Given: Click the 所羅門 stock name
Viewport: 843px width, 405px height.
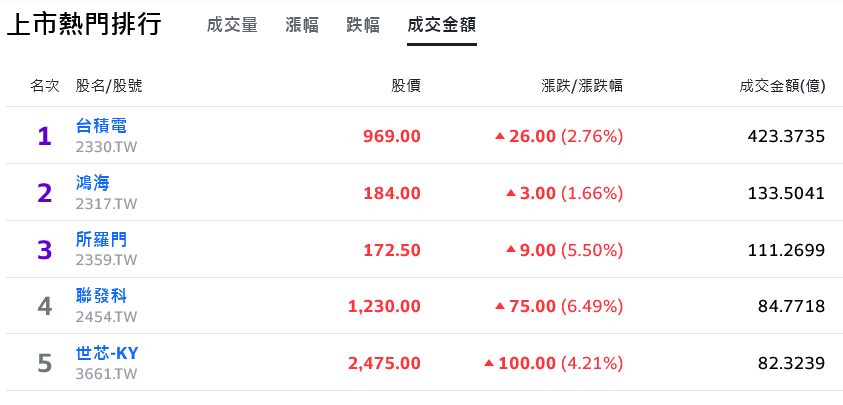Looking at the screenshot, I should (x=102, y=239).
